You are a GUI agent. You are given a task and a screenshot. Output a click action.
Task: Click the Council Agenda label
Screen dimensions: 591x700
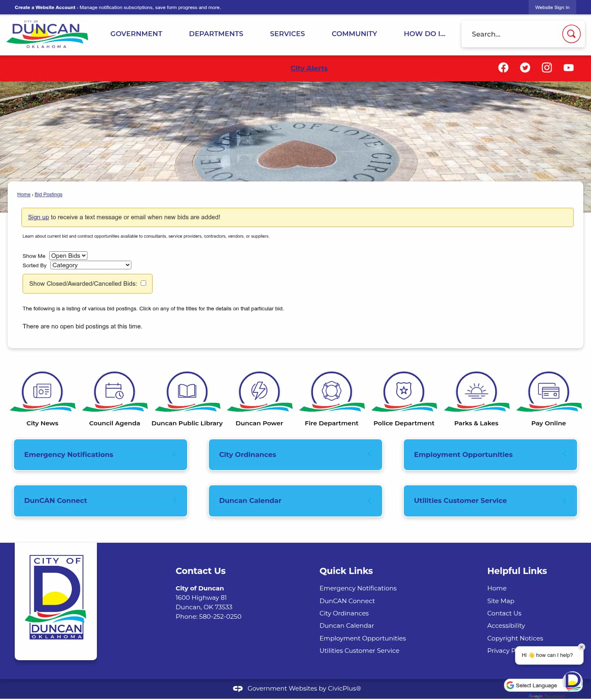click(115, 423)
